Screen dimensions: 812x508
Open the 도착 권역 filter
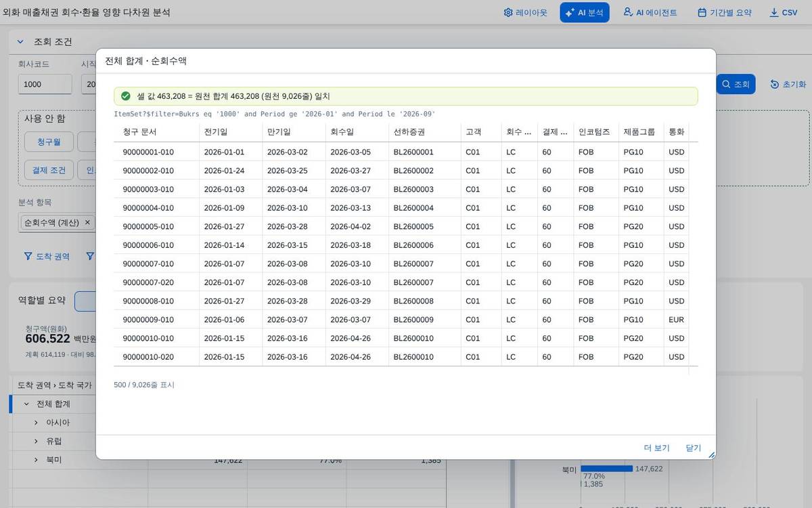pos(47,256)
